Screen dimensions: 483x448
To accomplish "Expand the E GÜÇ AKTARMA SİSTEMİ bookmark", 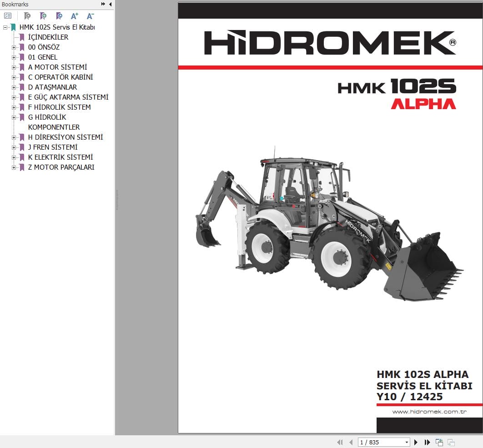I will click(14, 97).
